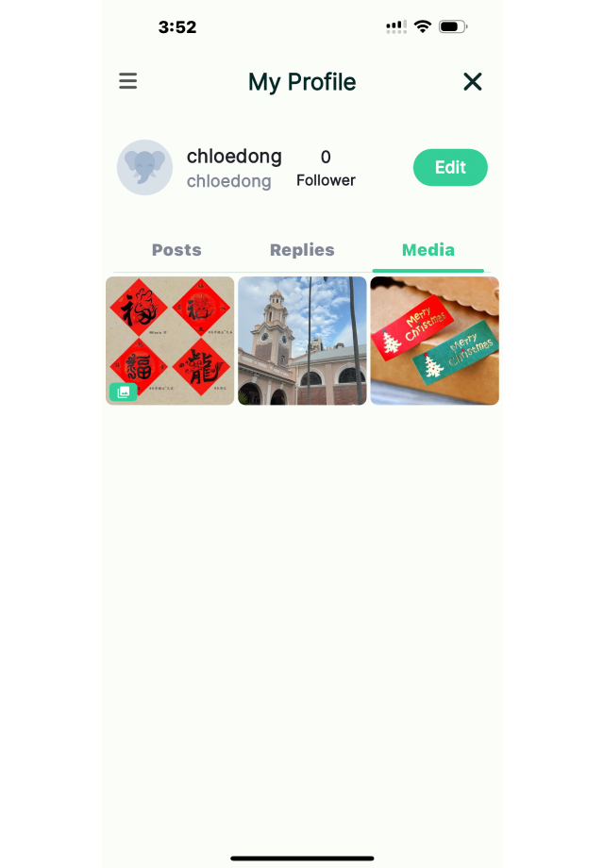Open the clock tower photo thumbnail
Screen dimensions: 604x868
tap(302, 341)
